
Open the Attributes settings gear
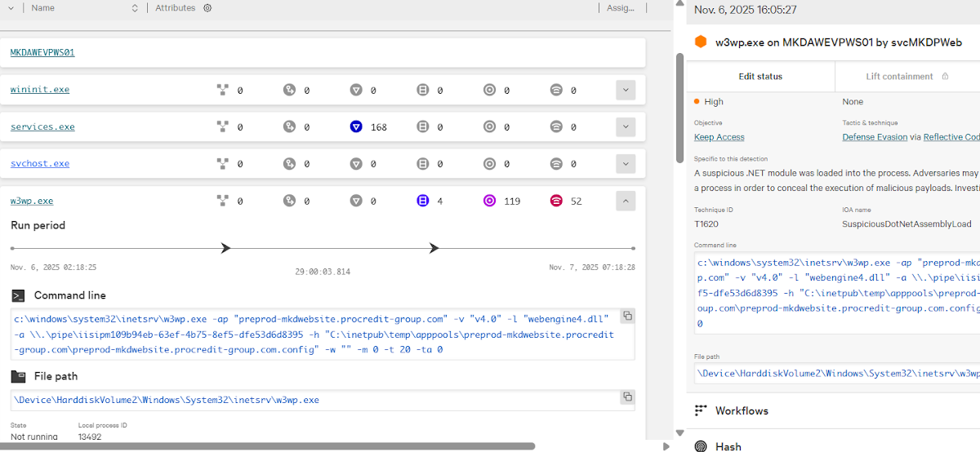click(x=207, y=8)
